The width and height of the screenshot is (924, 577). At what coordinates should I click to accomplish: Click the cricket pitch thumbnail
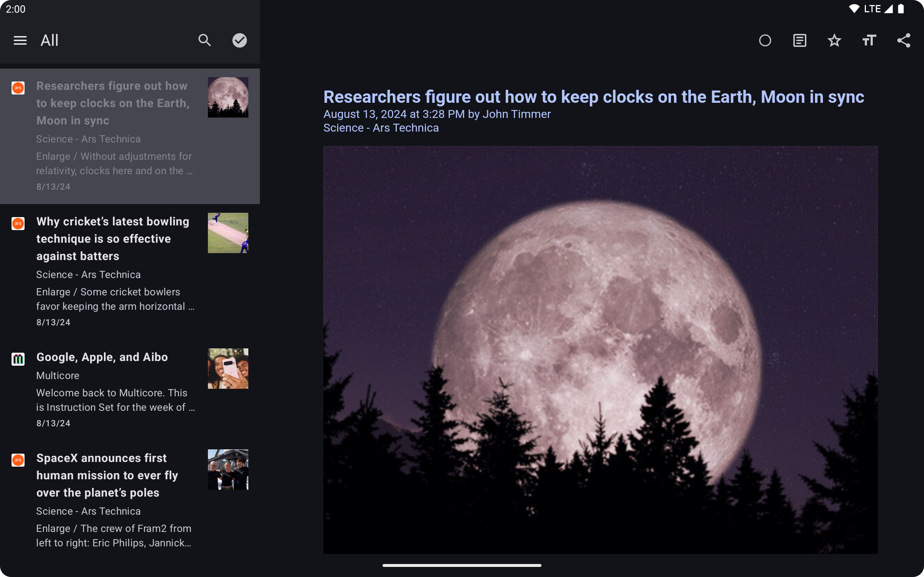pos(228,233)
